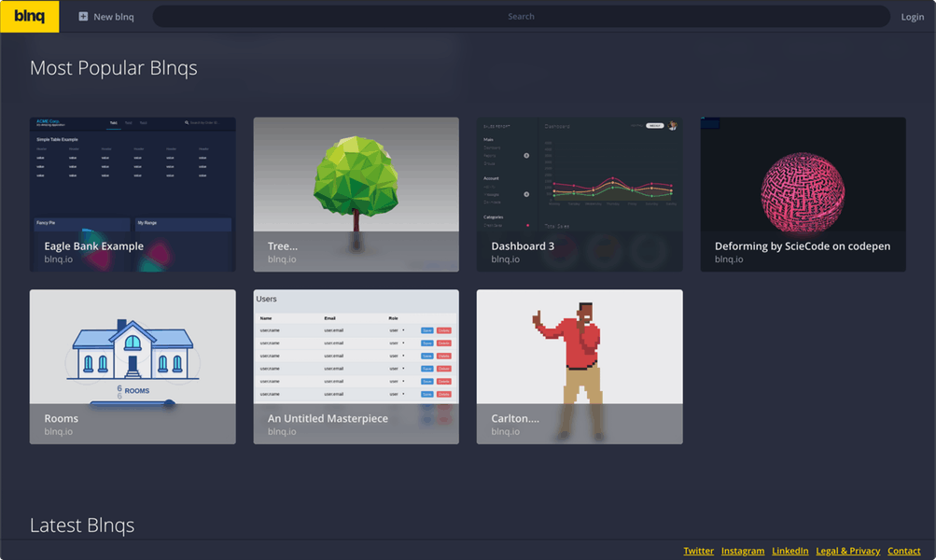Open the LinkedIn footer link
Screen dimensions: 936x560
pos(789,551)
